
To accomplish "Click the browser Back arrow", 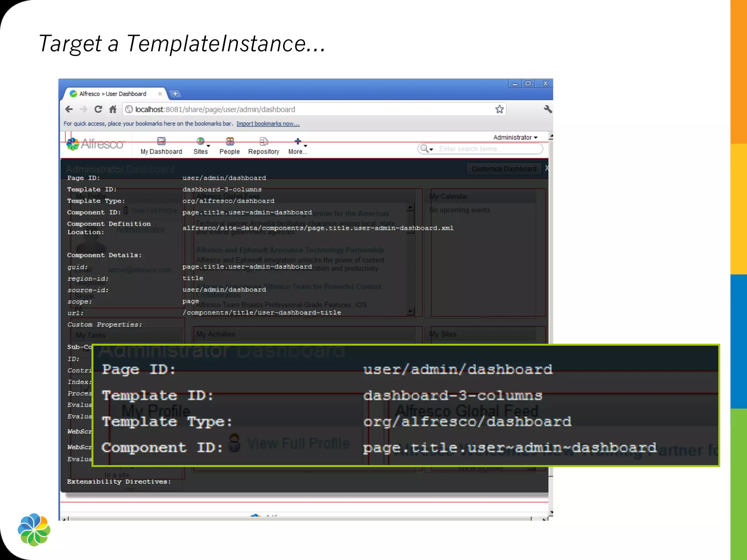I will [69, 109].
